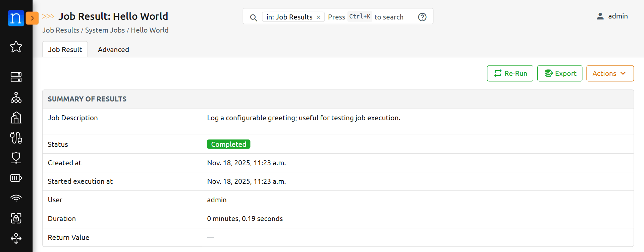Click the Re-Run button
The width and height of the screenshot is (644, 252).
[x=510, y=74]
